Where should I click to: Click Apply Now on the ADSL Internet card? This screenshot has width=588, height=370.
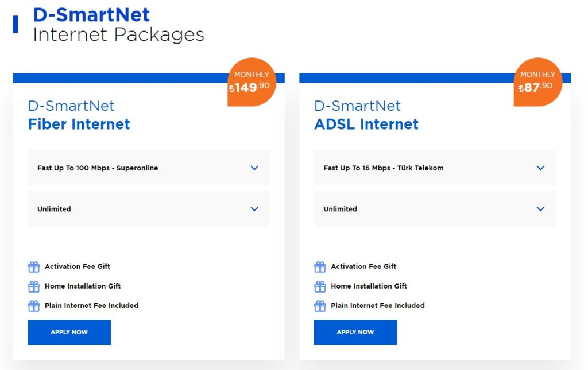pos(355,332)
